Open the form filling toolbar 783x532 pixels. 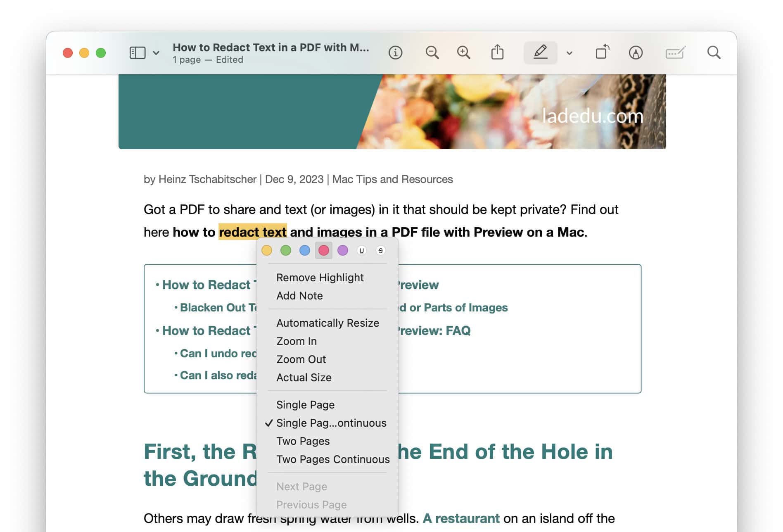[x=676, y=53]
